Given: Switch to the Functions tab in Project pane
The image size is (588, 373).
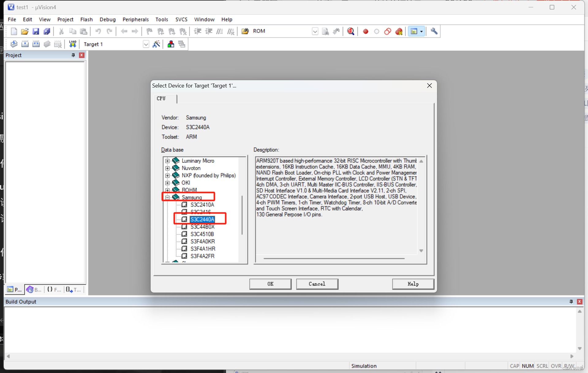Looking at the screenshot, I should click(54, 289).
